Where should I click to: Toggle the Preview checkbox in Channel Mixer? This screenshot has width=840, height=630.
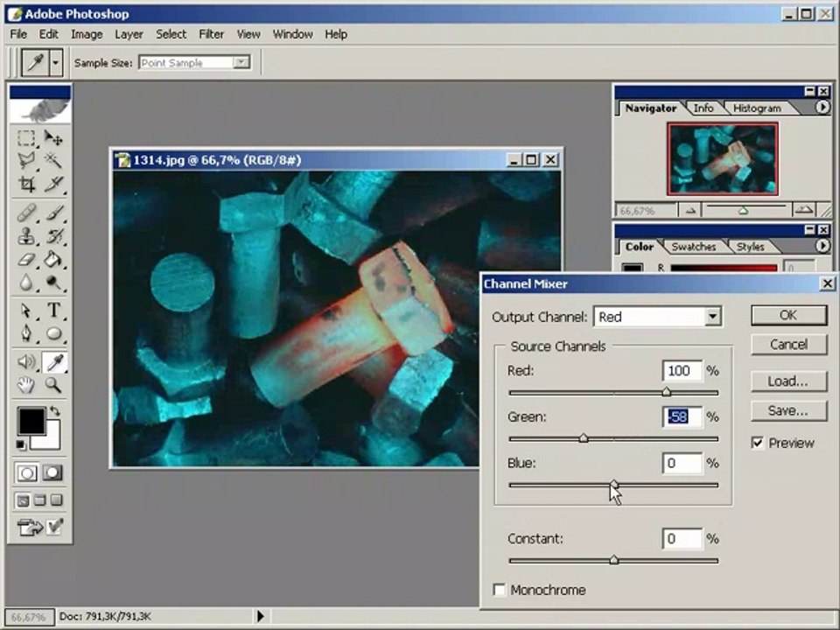757,443
